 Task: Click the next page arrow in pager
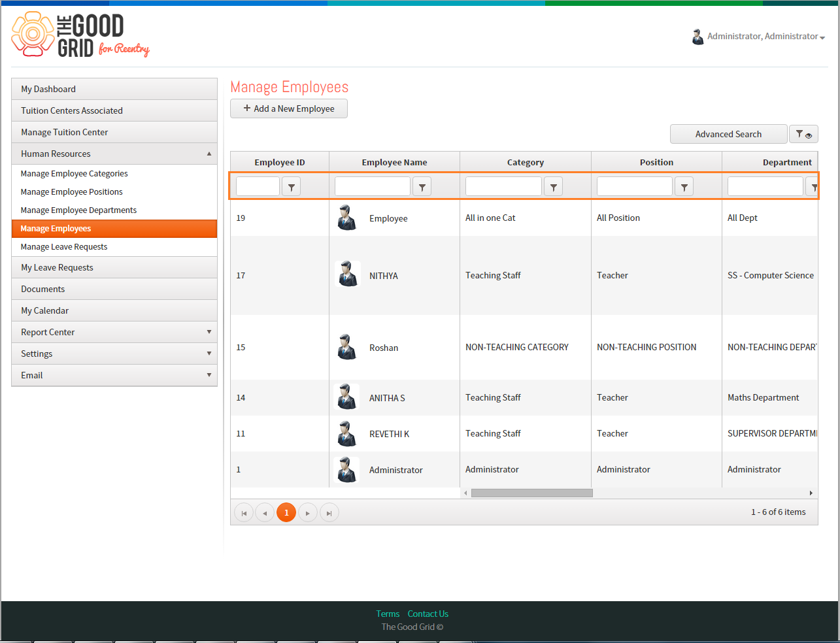[x=307, y=513]
